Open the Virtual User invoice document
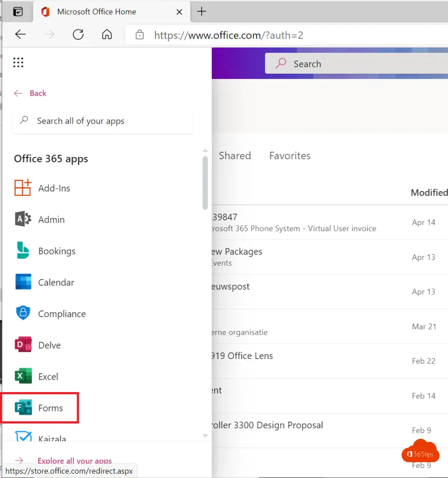Image resolution: width=448 pixels, height=478 pixels. coord(330,222)
